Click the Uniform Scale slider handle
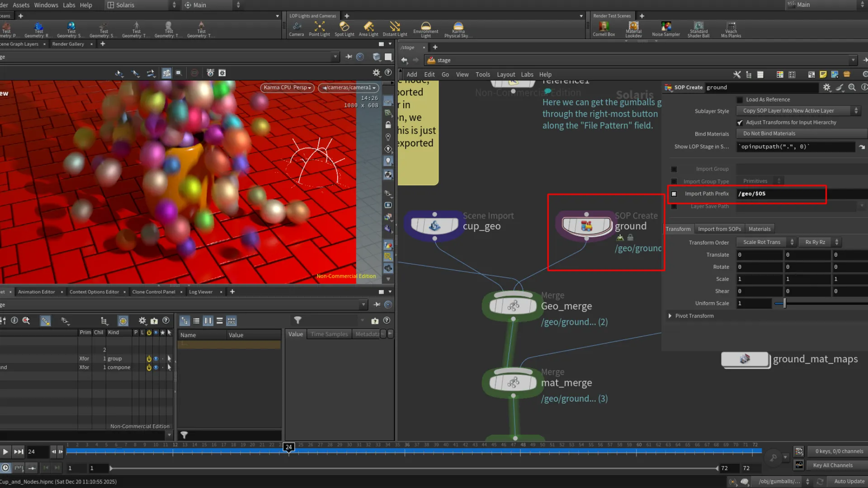This screenshot has height=488, width=868. [784, 304]
